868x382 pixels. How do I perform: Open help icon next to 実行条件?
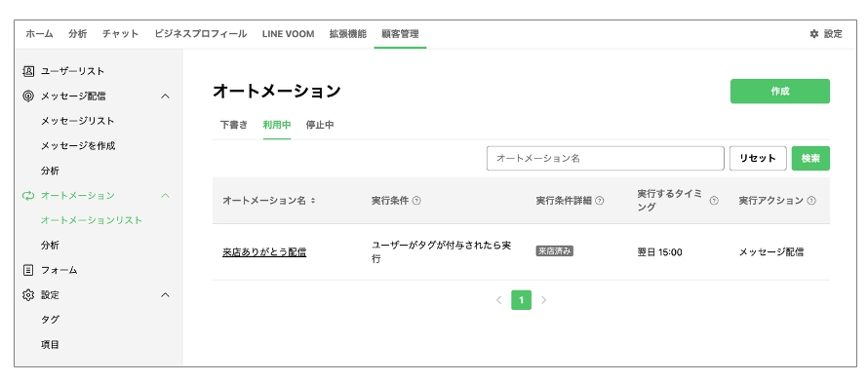[416, 201]
